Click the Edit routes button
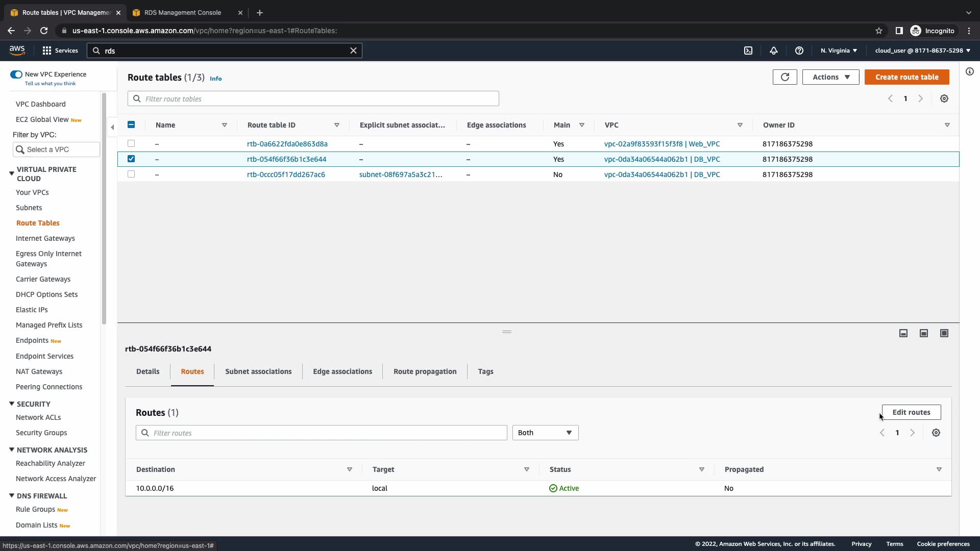 (911, 412)
